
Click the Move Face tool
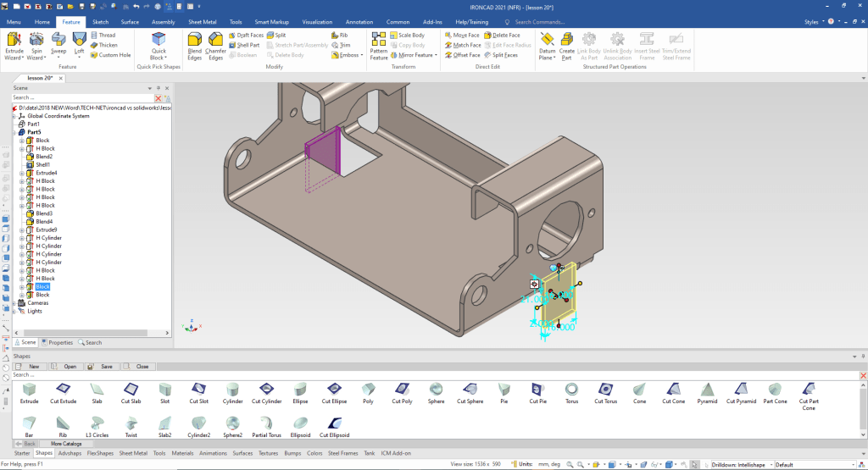[x=462, y=36]
